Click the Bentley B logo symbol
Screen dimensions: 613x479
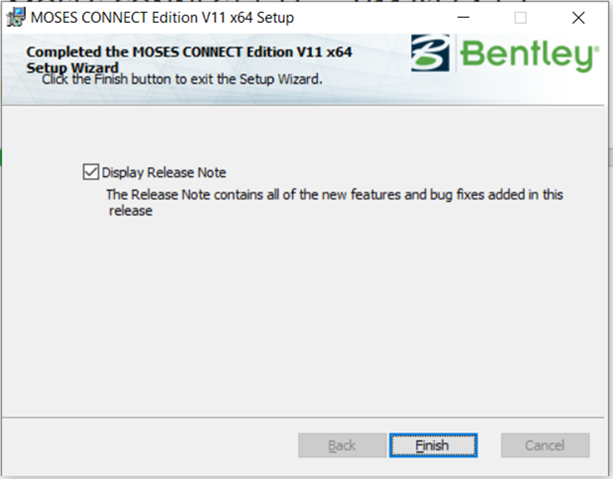point(430,56)
